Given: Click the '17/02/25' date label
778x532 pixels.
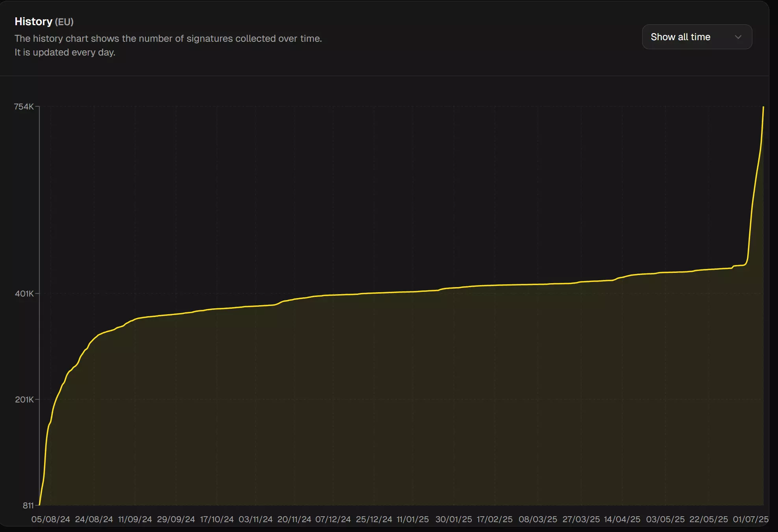Looking at the screenshot, I should point(495,519).
